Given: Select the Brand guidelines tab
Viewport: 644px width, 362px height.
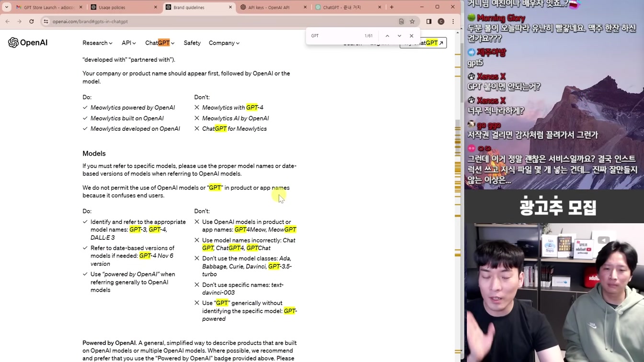Looking at the screenshot, I should [x=198, y=7].
